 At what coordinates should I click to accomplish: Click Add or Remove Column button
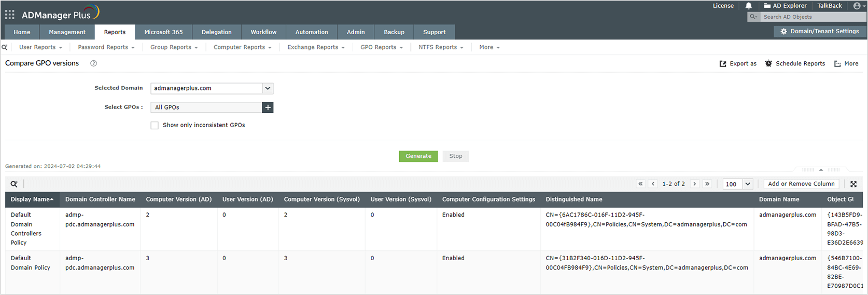tap(801, 184)
